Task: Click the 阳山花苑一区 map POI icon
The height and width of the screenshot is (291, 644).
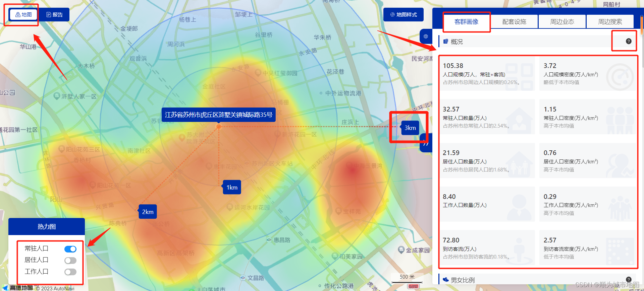Action: coord(92,185)
